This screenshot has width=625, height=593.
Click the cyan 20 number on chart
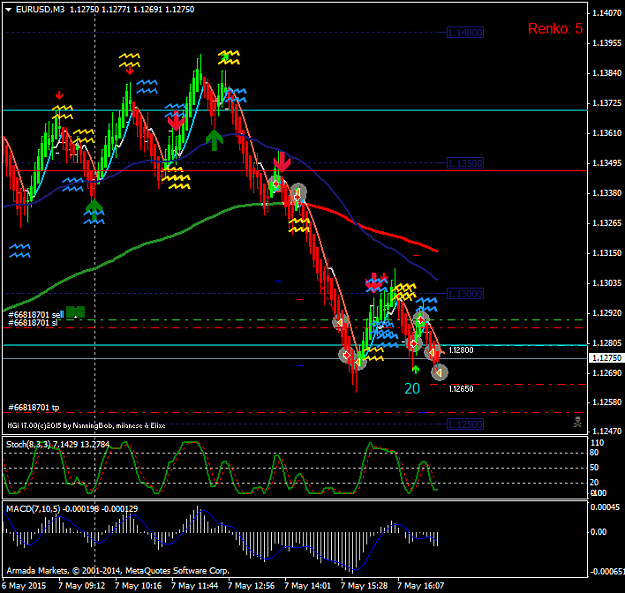click(x=412, y=389)
